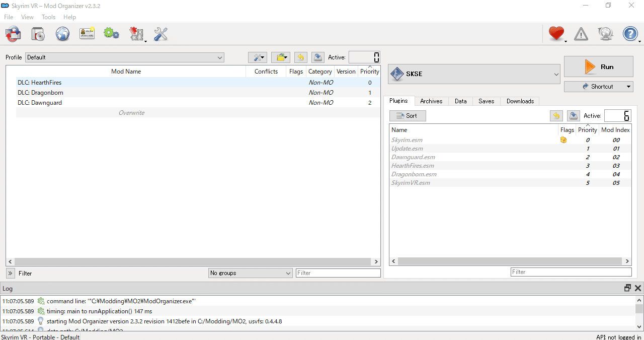Open the Tools menu

coord(48,17)
